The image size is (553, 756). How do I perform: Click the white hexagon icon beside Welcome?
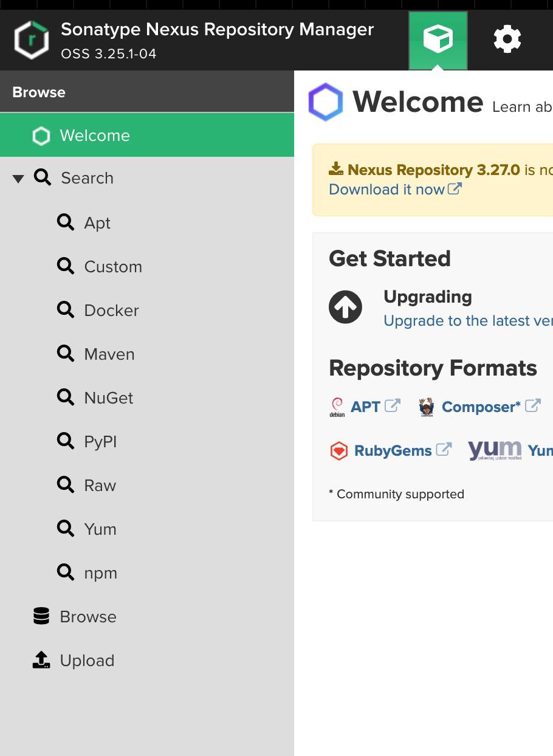pos(41,136)
